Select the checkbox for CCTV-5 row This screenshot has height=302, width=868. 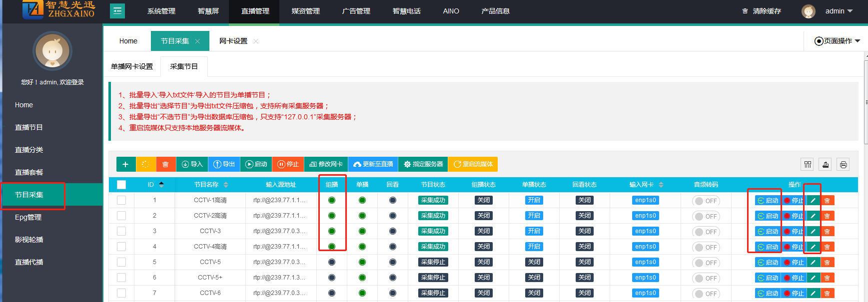coord(121,262)
